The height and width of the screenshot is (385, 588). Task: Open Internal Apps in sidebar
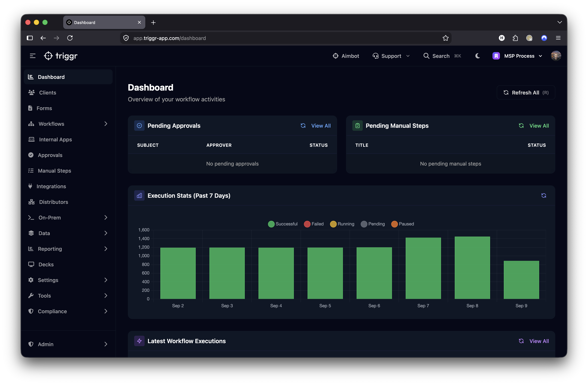tap(68, 139)
